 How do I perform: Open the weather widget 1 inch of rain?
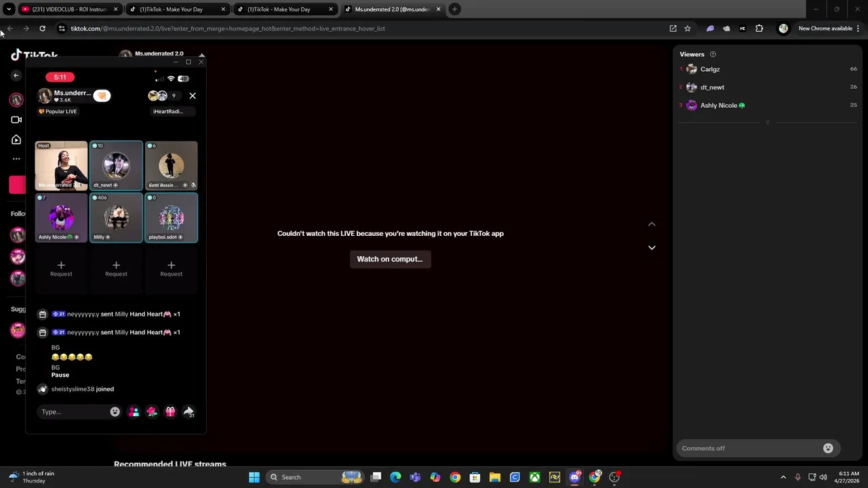[31, 477]
